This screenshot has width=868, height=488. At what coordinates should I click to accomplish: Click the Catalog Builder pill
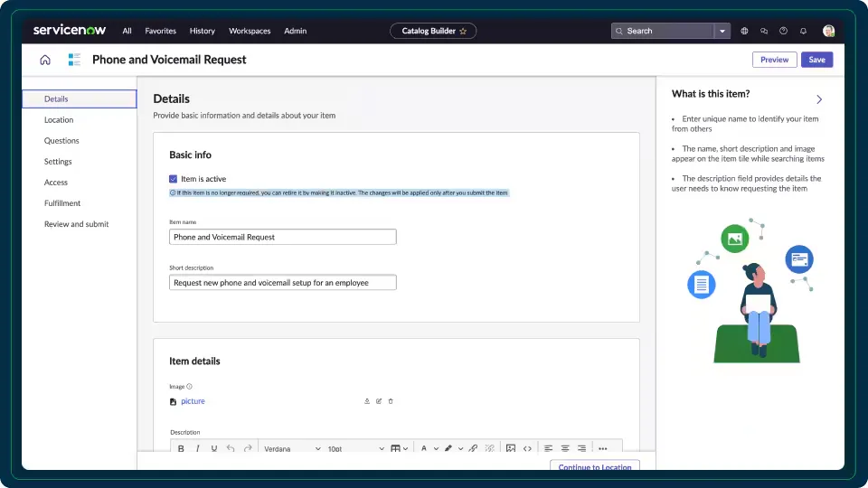pos(433,31)
